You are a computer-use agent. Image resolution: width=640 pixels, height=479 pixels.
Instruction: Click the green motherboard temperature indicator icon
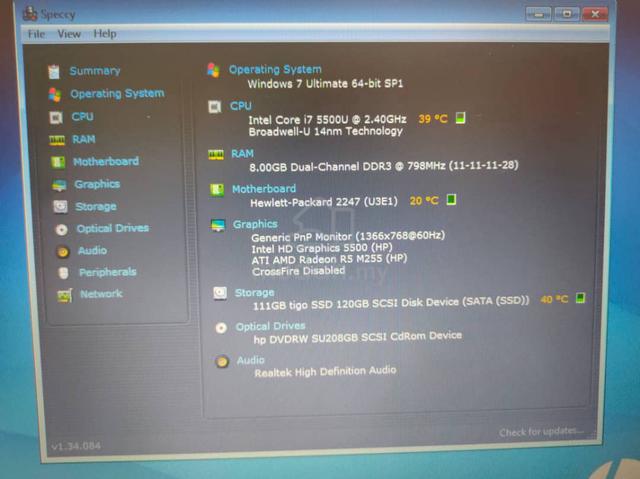pos(451,200)
